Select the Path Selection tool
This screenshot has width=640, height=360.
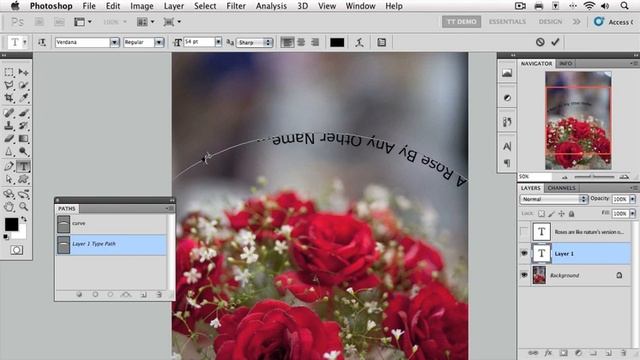[x=9, y=179]
